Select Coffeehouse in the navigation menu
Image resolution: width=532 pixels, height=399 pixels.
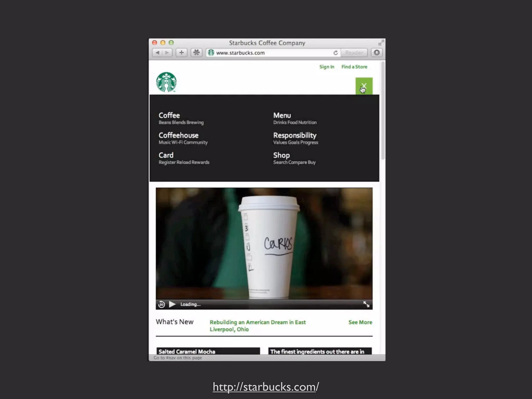coord(178,135)
